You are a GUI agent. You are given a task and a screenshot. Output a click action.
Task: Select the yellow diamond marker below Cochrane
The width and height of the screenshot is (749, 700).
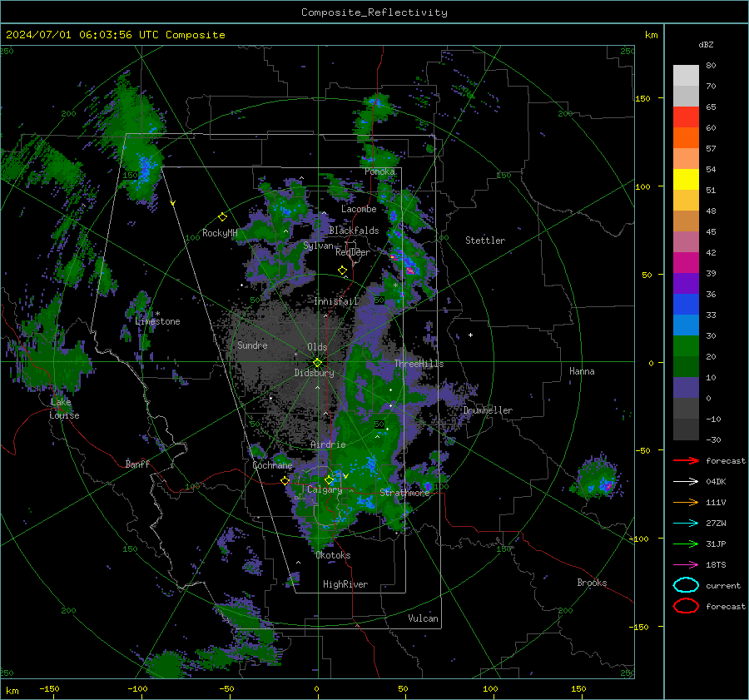285,481
